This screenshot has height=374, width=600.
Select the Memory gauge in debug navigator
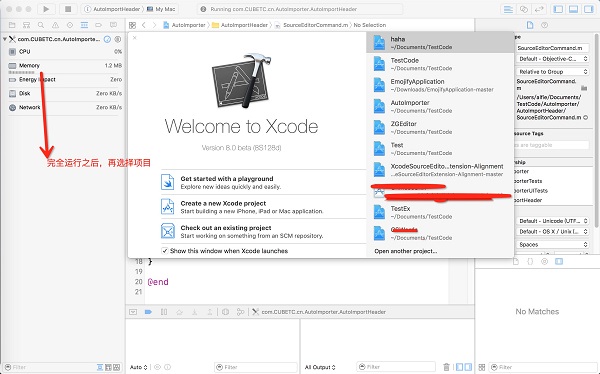[65, 66]
